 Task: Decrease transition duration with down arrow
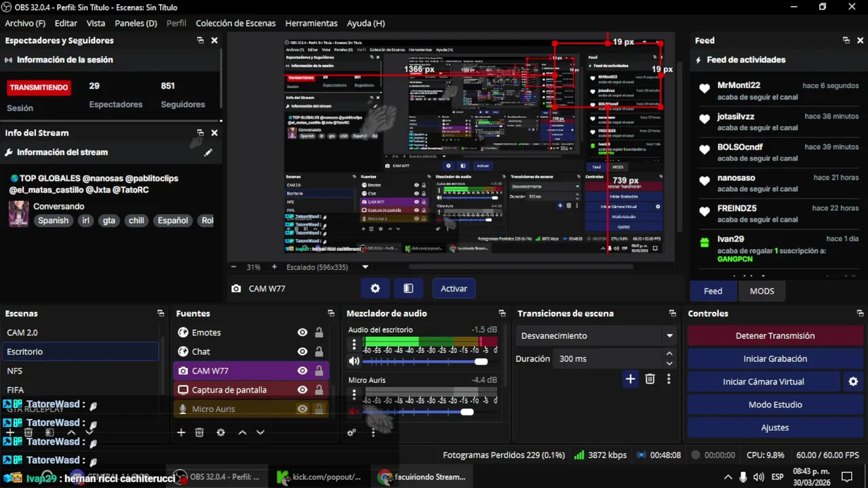(x=669, y=363)
